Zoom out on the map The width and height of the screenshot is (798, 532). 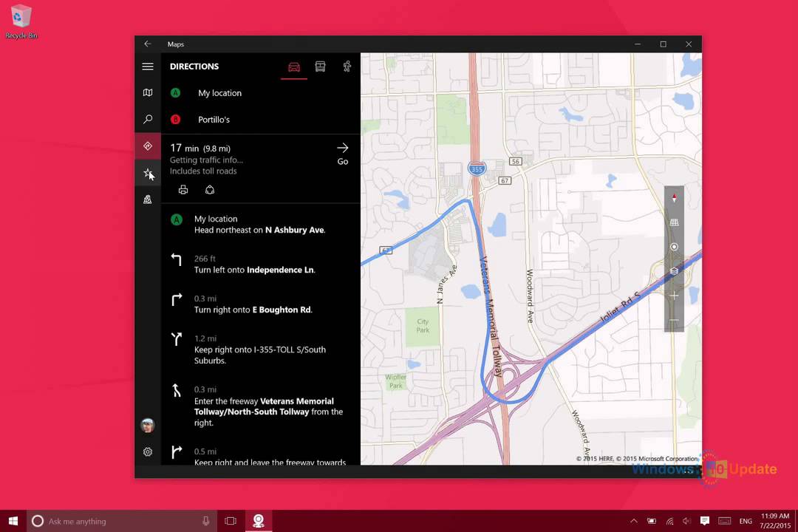point(674,320)
